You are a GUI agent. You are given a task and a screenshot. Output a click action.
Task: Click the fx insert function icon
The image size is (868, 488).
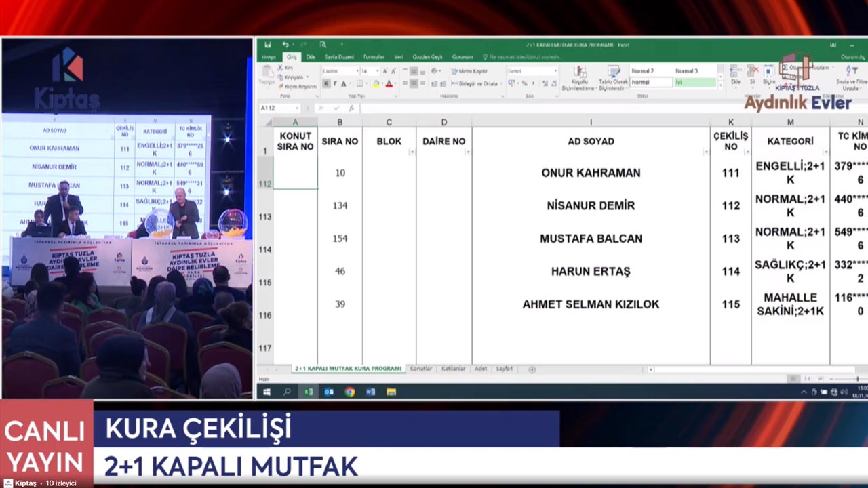click(x=351, y=108)
